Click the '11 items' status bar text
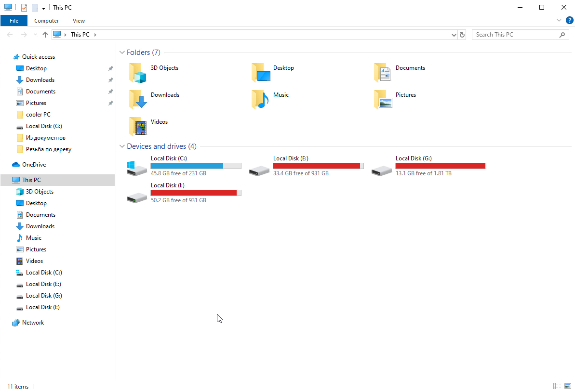 click(x=18, y=387)
